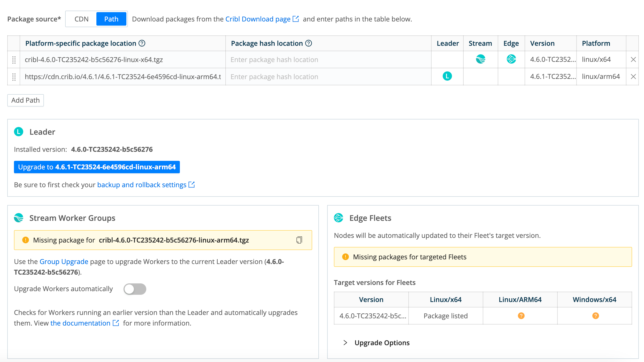Click hash location field for linux/x64 row
Image resolution: width=644 pixels, height=362 pixels.
click(x=328, y=60)
